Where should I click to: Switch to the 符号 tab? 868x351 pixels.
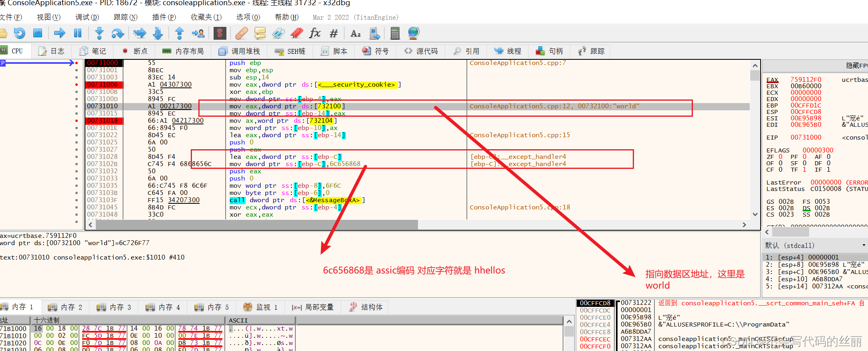[x=375, y=51]
